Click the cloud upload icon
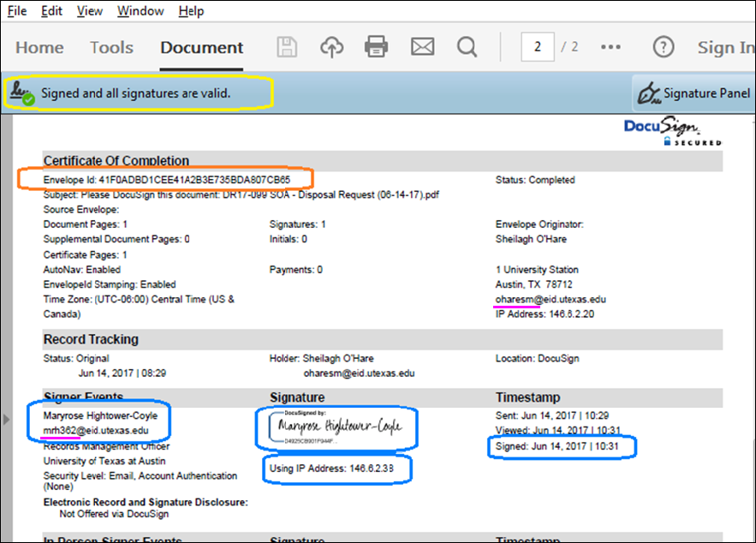The height and width of the screenshot is (543, 756). point(331,47)
